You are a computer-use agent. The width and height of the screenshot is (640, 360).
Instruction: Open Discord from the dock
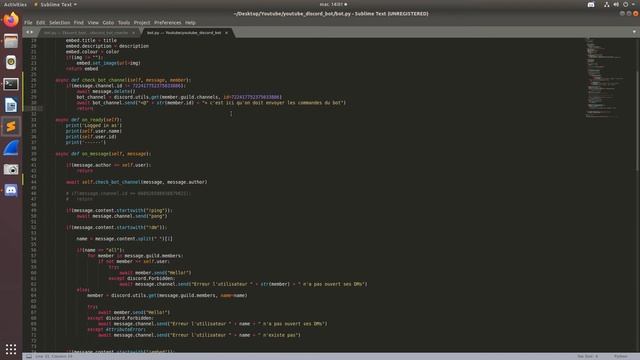11,191
